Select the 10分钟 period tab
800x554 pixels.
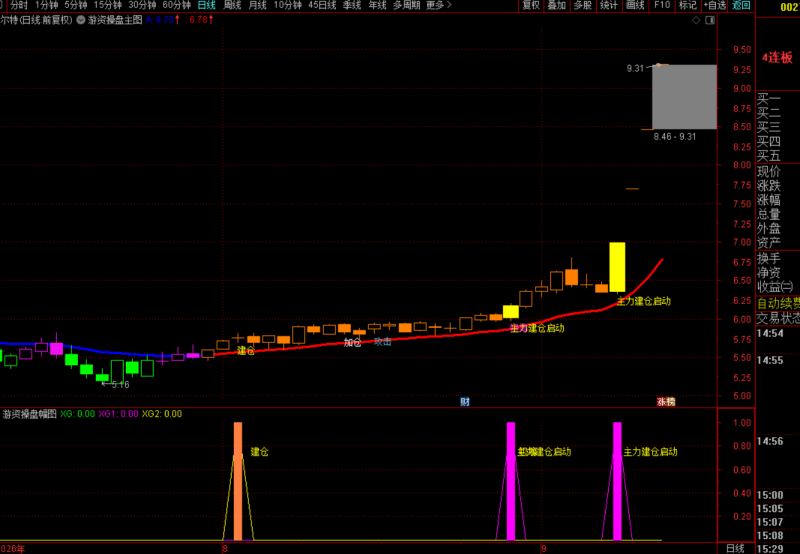[287, 5]
